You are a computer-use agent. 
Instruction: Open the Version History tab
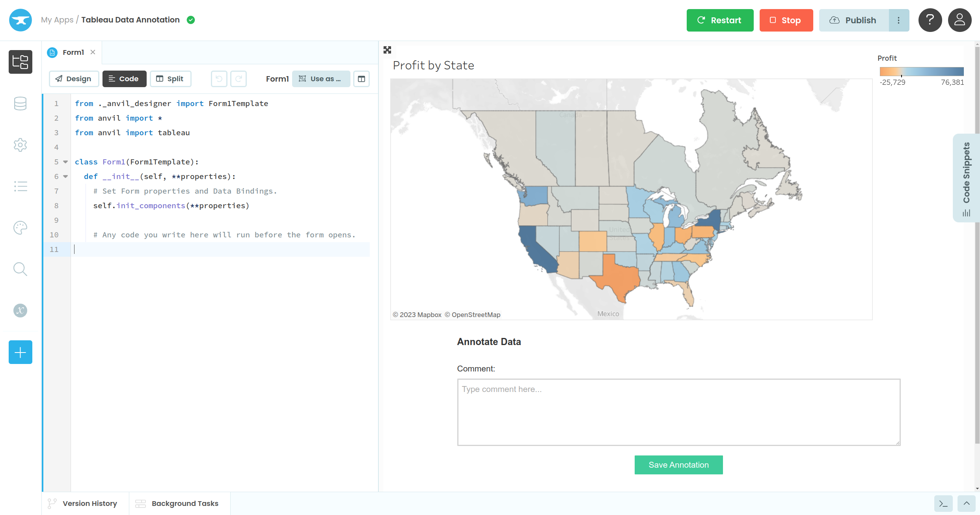tap(84, 503)
